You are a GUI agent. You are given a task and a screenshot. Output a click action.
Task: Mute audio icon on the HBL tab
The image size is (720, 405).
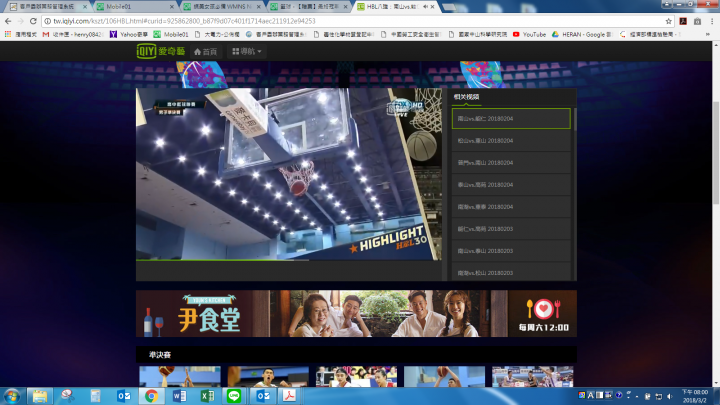coord(425,7)
